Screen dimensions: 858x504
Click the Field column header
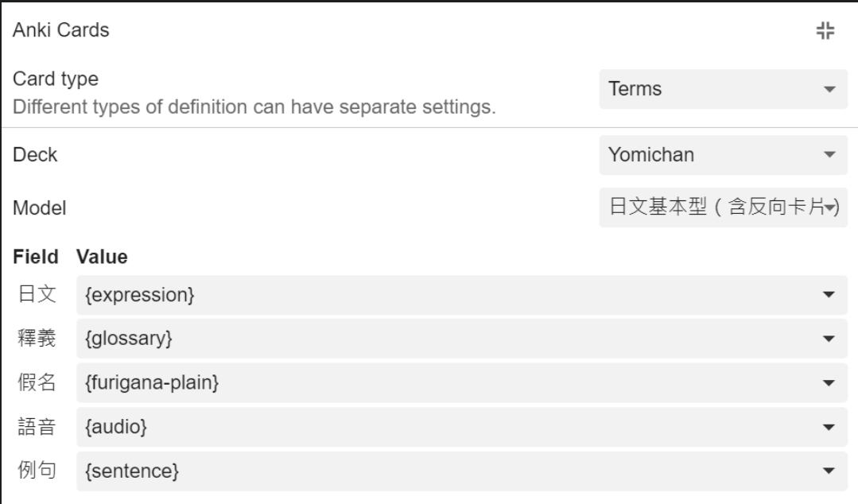pos(35,257)
